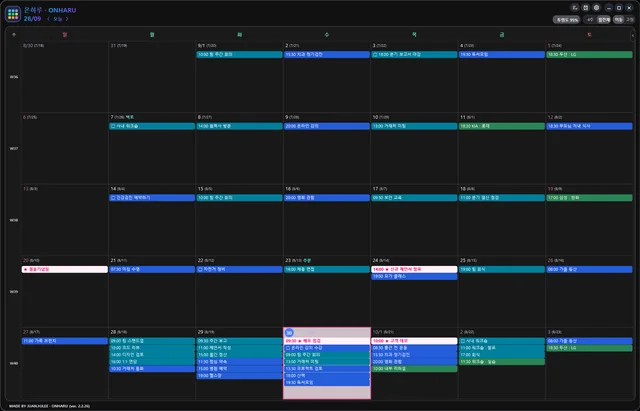Go to previous month with left chevron
Screen dimensions: 640x411
pyautogui.click(x=49, y=19)
